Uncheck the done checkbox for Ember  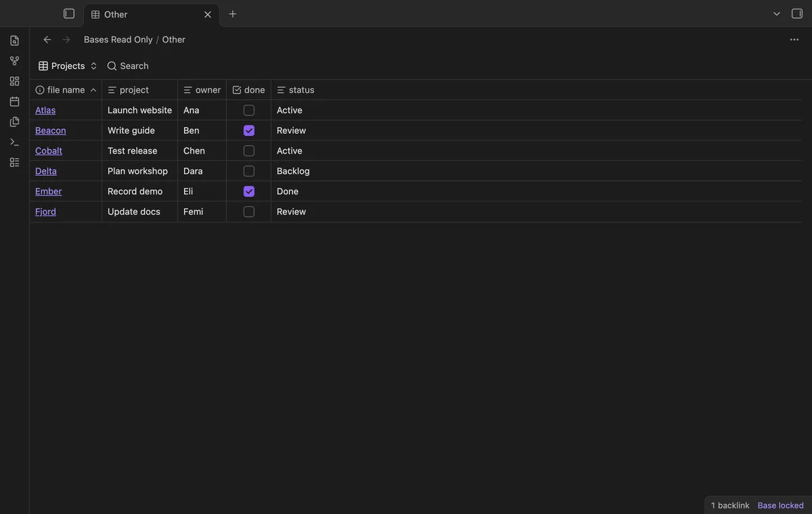pyautogui.click(x=249, y=191)
